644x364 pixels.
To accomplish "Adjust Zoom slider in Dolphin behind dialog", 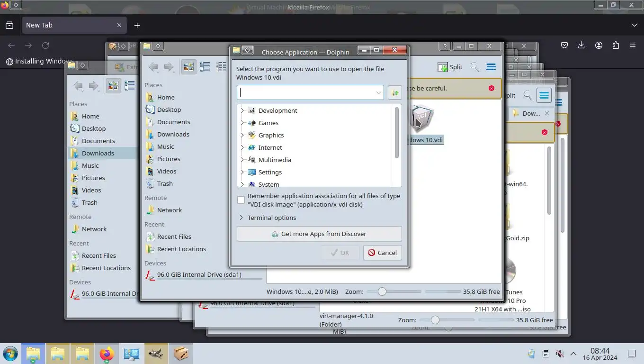I will 394,291.
